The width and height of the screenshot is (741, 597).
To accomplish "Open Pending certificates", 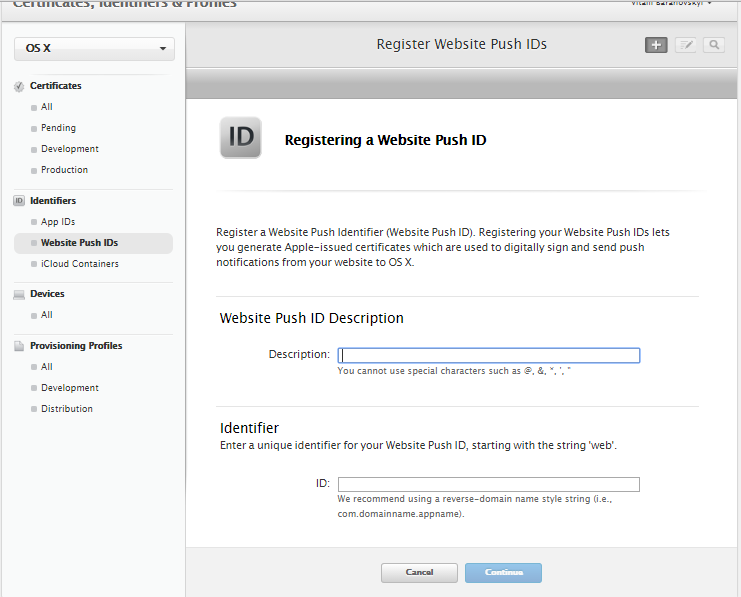I will point(58,128).
